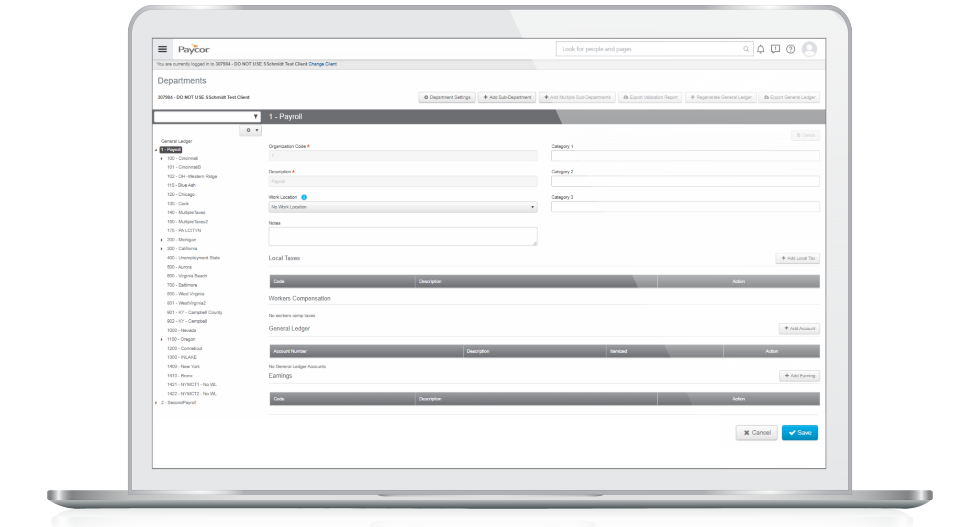Image resolution: width=980 pixels, height=527 pixels.
Task: Click inside the Notes field
Action: (402, 236)
